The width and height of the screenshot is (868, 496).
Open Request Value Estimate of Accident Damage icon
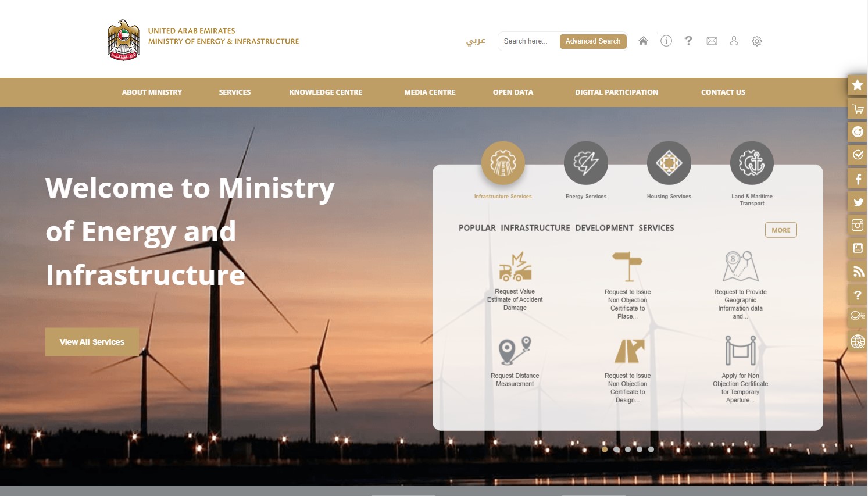coord(515,267)
